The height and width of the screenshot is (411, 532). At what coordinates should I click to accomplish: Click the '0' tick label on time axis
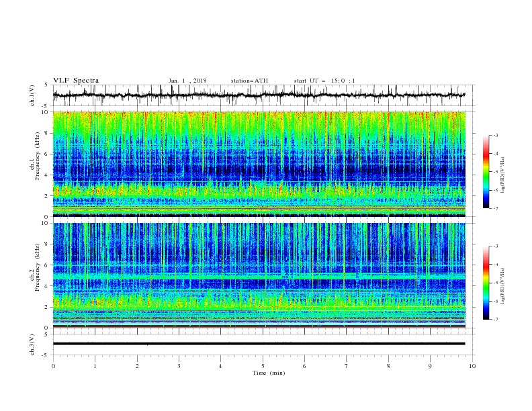point(53,366)
